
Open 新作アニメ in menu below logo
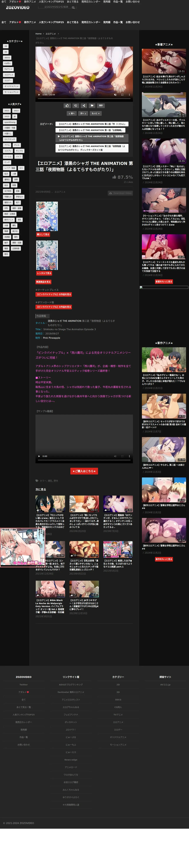30,22
